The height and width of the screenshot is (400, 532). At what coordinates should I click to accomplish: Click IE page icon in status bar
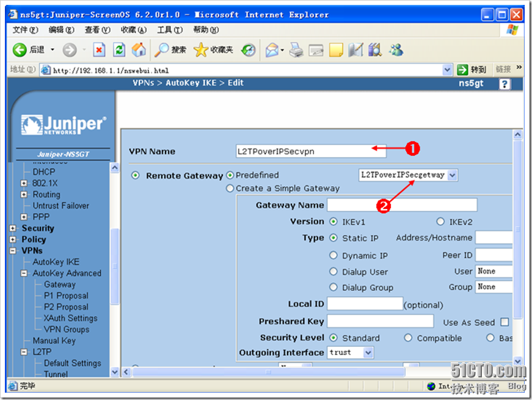pyautogui.click(x=13, y=386)
